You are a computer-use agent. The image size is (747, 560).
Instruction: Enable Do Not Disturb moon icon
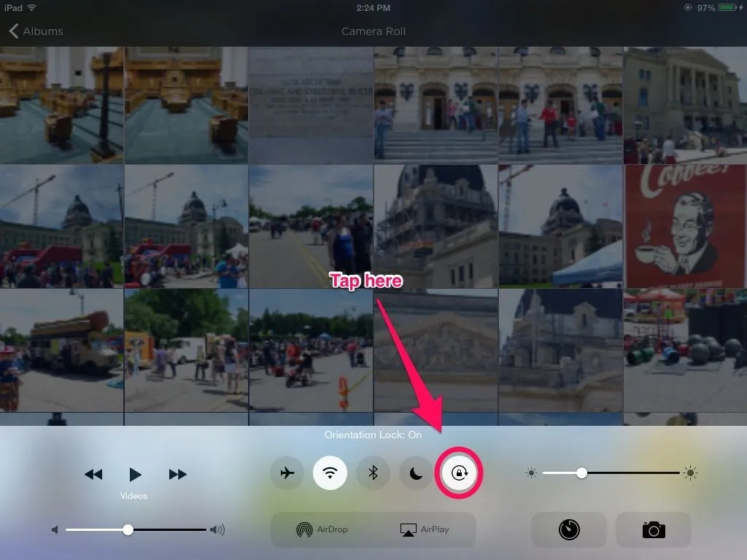[416, 473]
